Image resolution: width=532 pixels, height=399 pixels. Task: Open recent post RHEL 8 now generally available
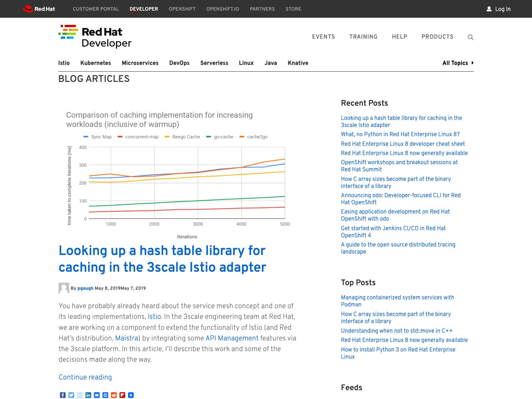404,153
